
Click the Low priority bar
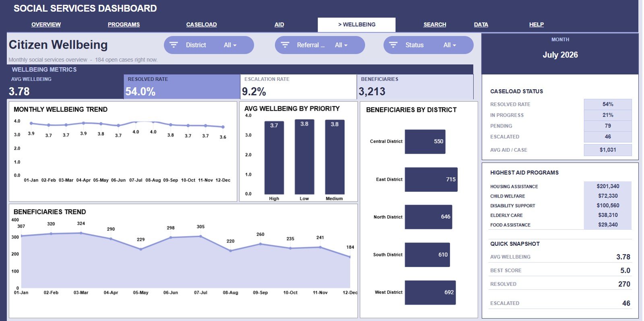[x=304, y=157]
